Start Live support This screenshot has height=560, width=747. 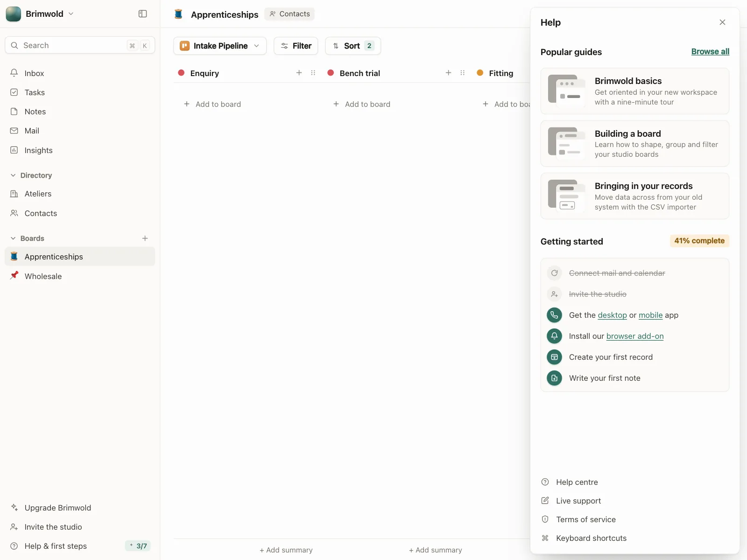coord(571,501)
